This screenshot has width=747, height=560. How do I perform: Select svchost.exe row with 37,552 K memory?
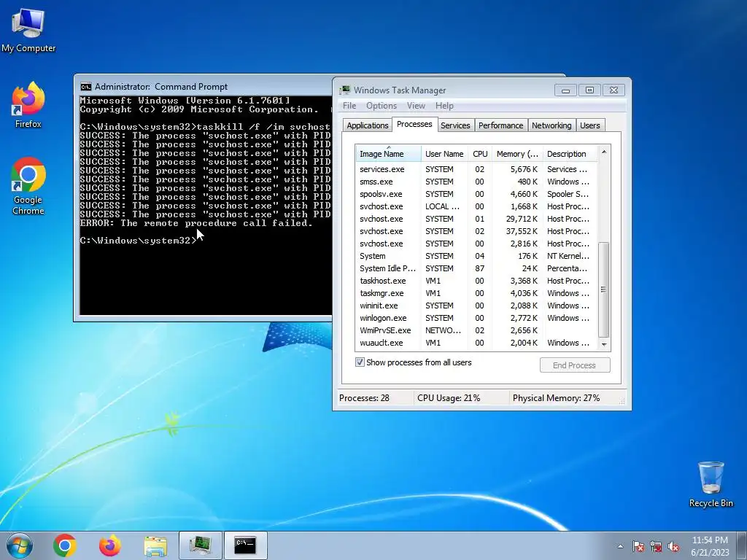click(476, 231)
